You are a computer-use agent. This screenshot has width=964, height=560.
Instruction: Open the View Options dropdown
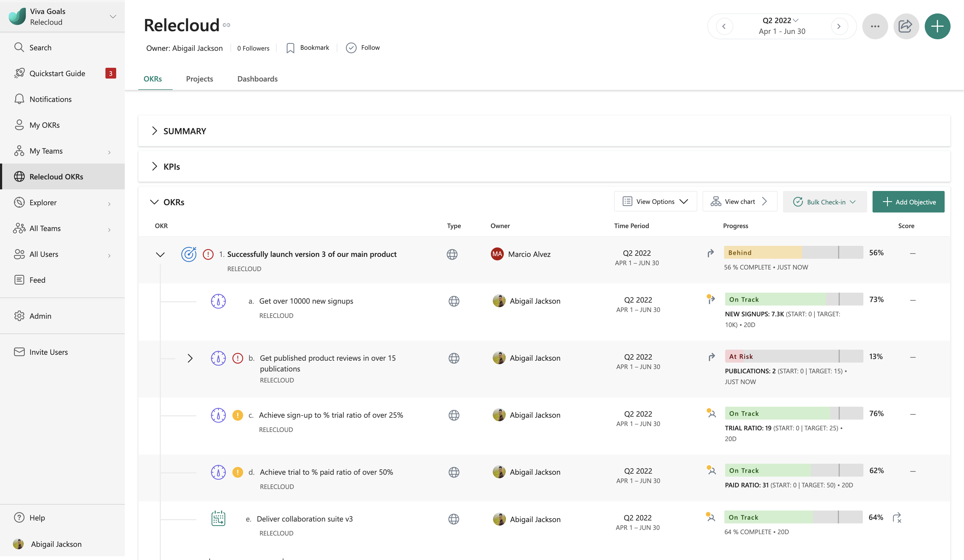(x=655, y=201)
